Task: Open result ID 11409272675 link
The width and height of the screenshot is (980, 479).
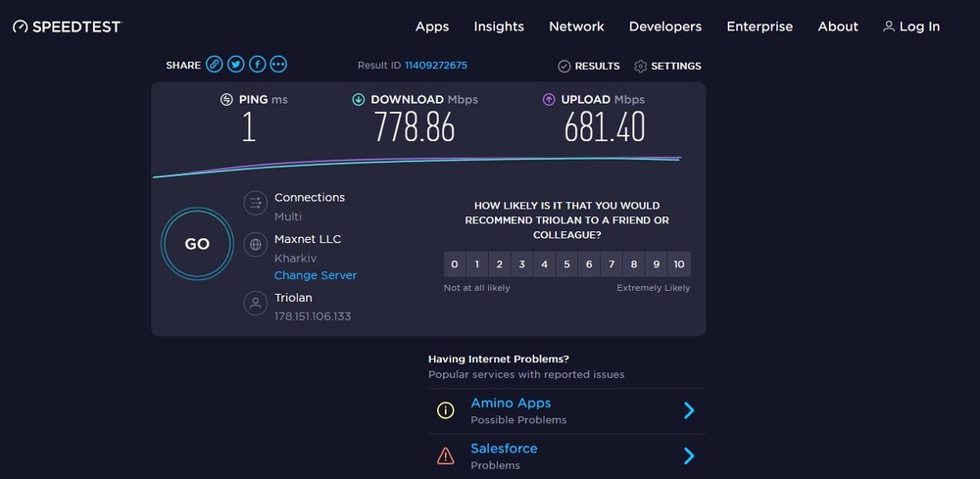Action: [436, 65]
